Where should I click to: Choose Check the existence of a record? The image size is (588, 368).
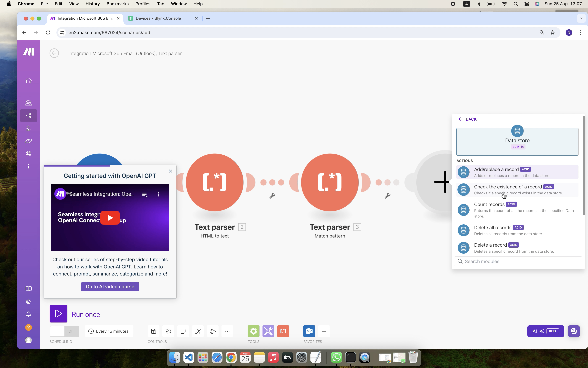point(517,190)
